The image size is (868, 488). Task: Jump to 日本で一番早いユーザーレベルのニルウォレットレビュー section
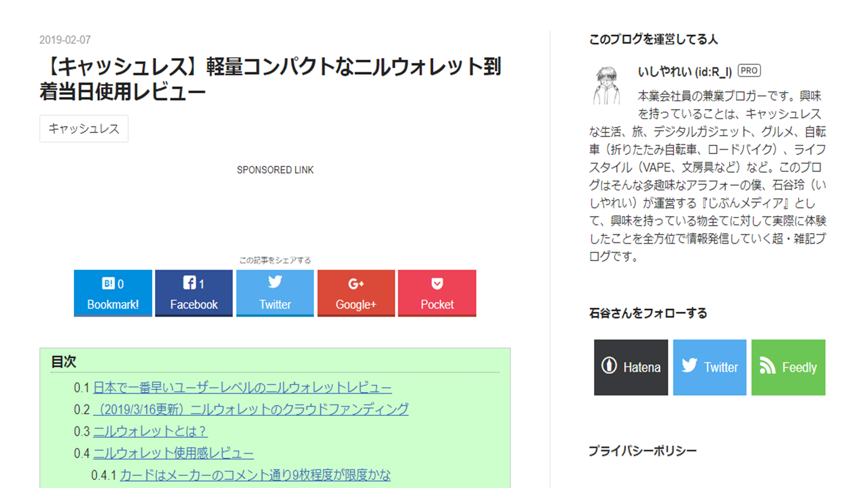[x=242, y=388]
